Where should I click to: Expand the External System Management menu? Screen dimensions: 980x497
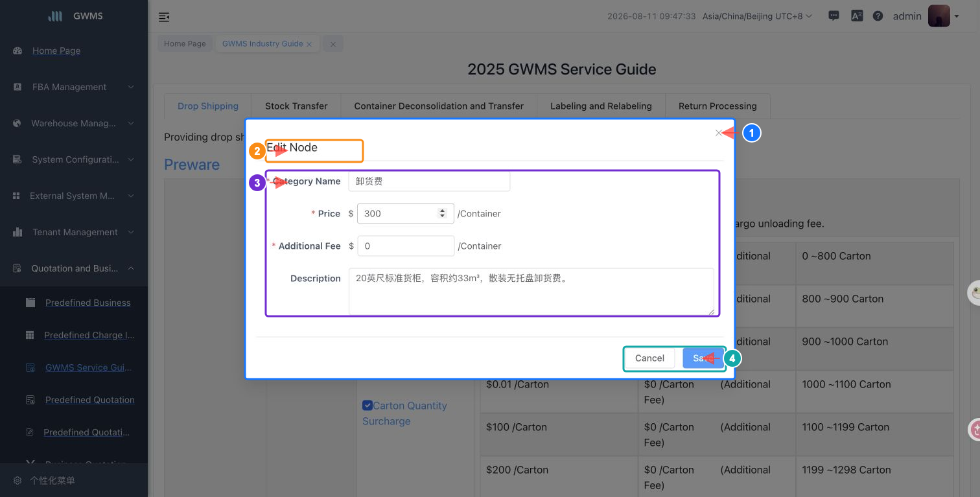pos(131,196)
